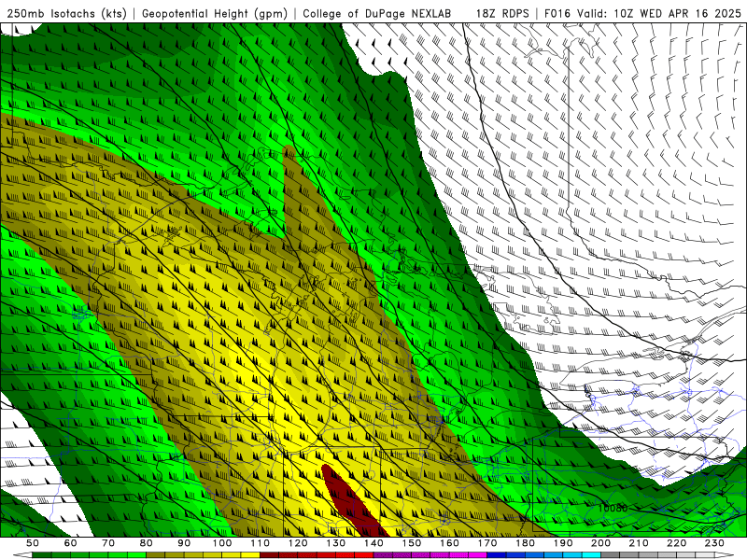Viewport: 747px width, 560px height.
Task: Click the 70 value on the color scale
Action: (108, 543)
